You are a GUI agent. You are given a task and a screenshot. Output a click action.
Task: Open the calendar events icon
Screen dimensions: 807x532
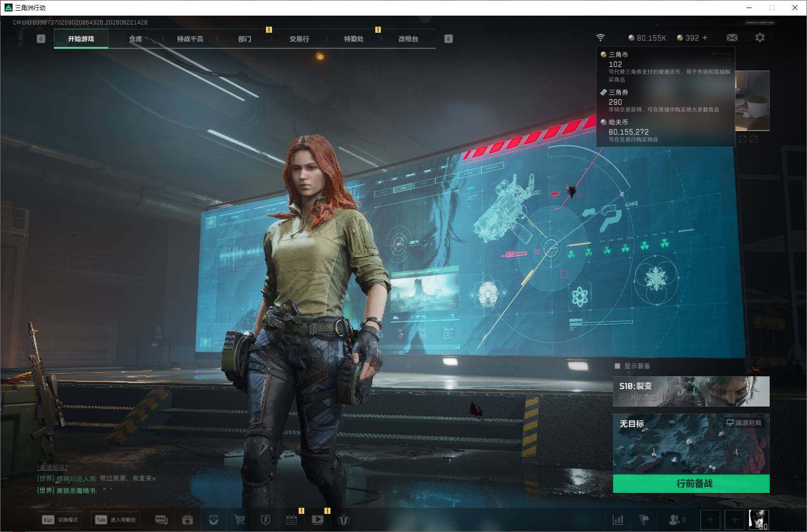coord(292,520)
